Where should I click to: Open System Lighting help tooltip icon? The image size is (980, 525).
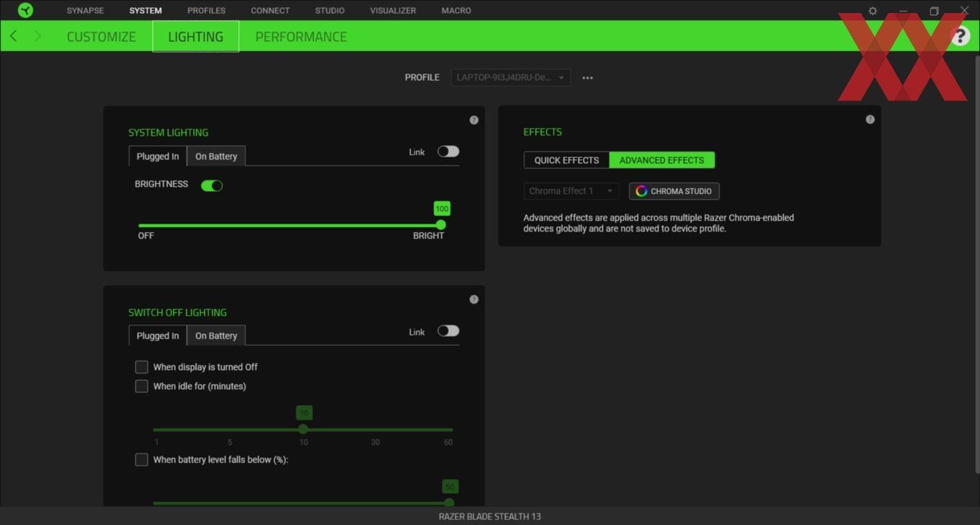[473, 120]
